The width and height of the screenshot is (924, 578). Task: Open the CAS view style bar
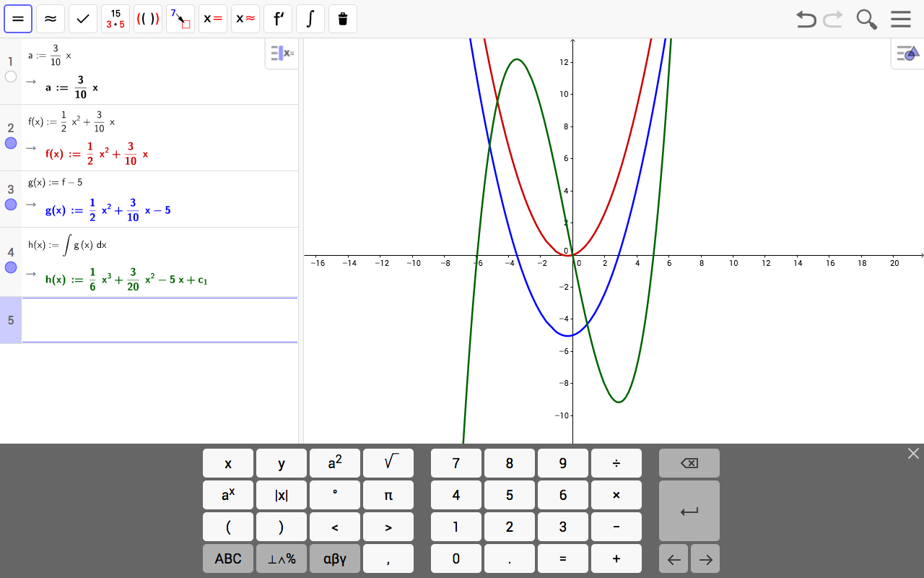click(282, 53)
